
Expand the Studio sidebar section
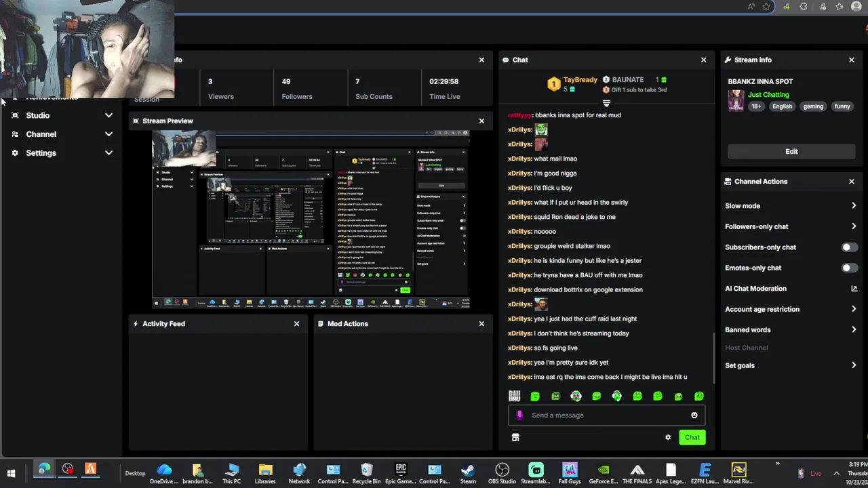click(108, 115)
